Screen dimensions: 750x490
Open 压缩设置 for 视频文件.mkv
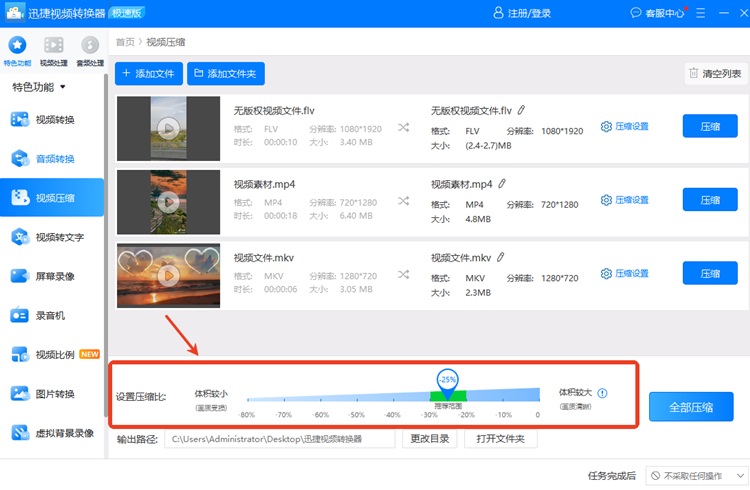tap(625, 273)
